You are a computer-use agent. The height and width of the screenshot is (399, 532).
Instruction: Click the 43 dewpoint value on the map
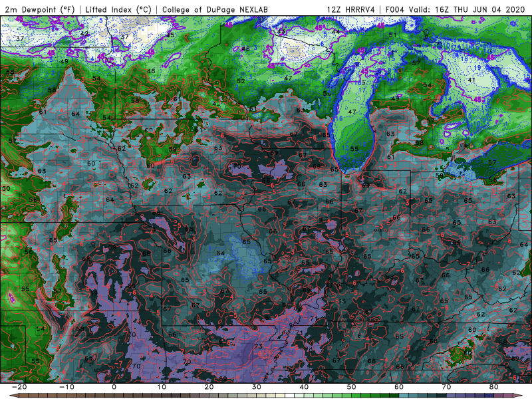pos(281,31)
